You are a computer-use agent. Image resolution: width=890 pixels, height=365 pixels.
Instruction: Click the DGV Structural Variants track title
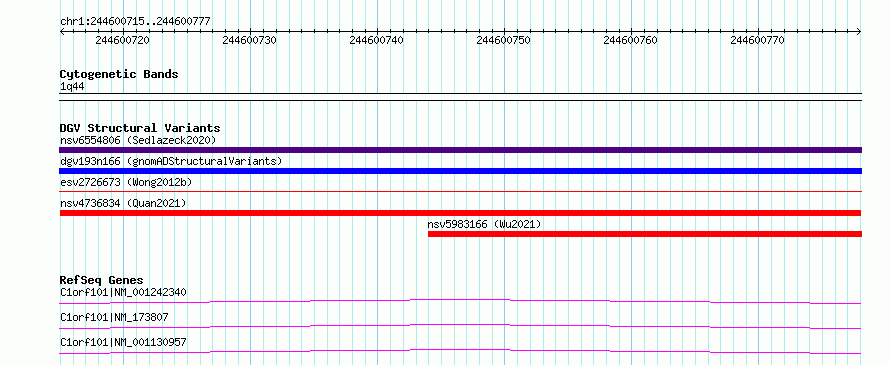click(x=140, y=128)
